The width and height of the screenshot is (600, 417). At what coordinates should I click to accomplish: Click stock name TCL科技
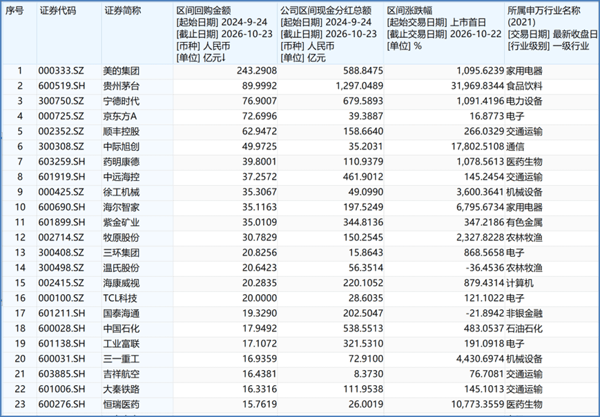[x=120, y=298]
